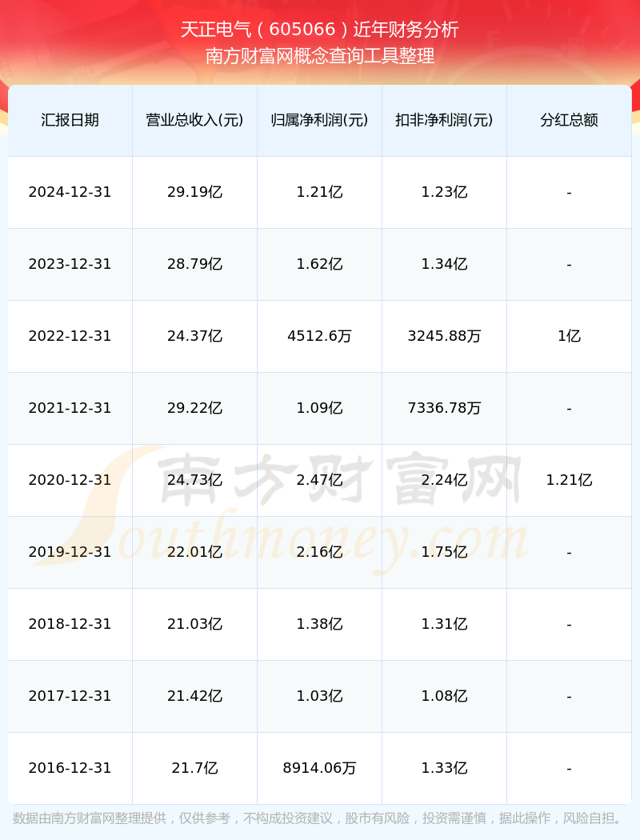
Task: Select dividend cell 1亿
Action: pos(570,337)
